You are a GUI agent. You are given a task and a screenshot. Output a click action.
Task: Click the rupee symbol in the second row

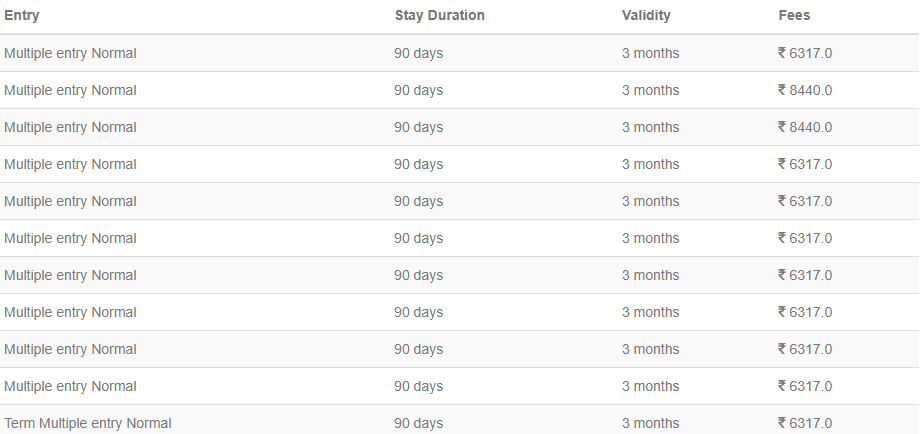[782, 90]
